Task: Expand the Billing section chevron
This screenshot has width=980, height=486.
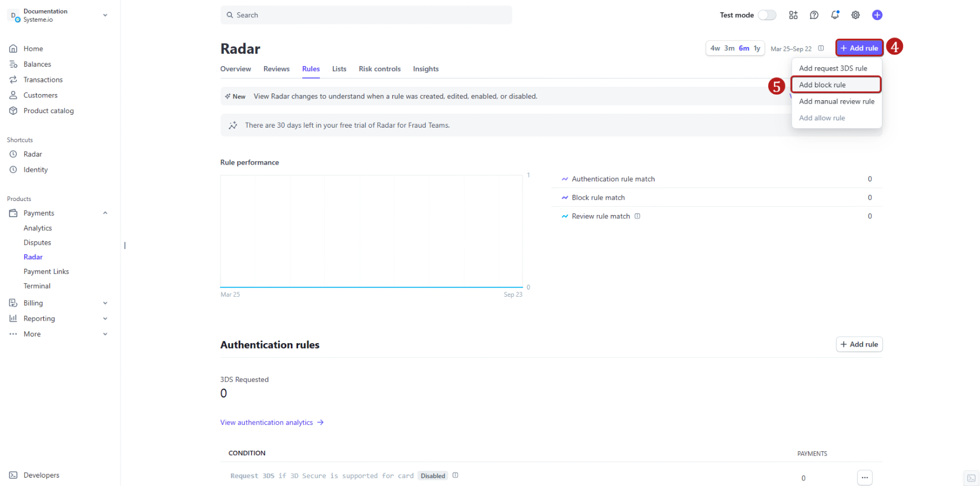Action: pyautogui.click(x=105, y=303)
